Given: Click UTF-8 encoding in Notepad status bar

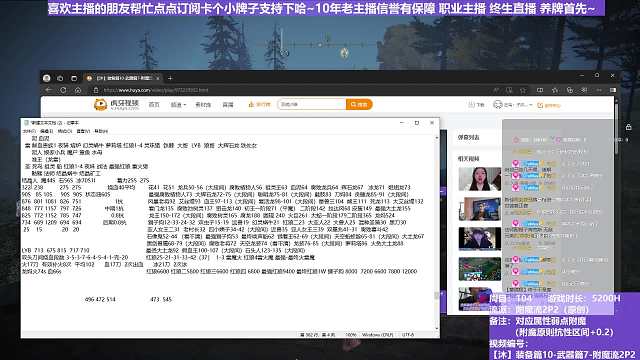Looking at the screenshot, I should (x=408, y=335).
